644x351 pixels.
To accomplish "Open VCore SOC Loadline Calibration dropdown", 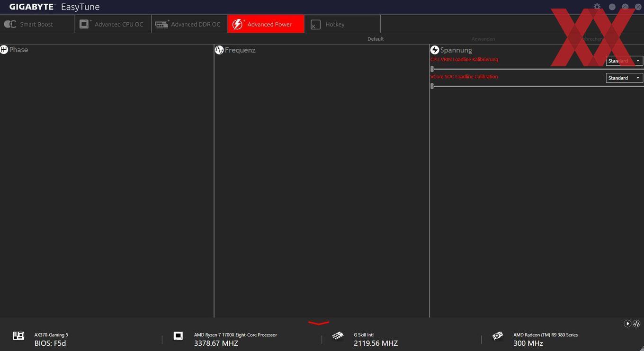I will [624, 78].
